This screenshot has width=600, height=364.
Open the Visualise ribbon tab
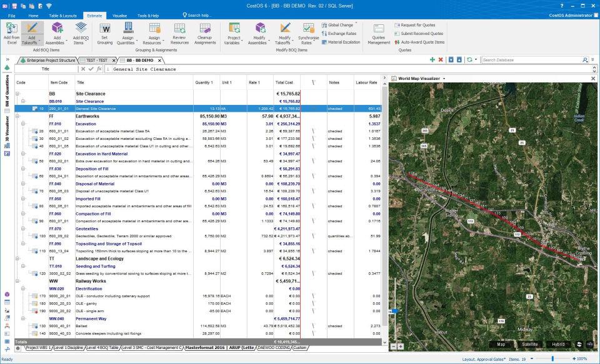(x=119, y=15)
